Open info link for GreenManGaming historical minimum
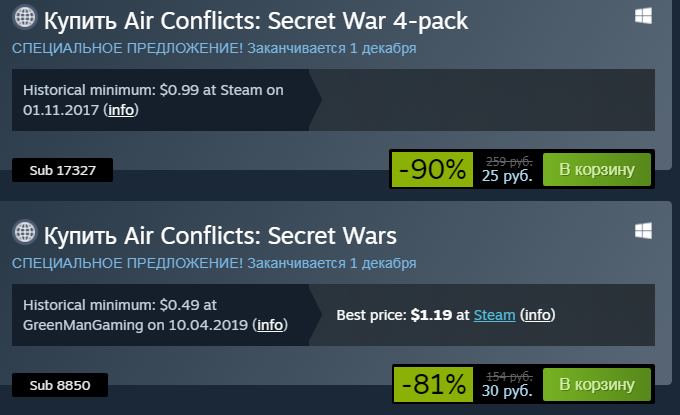Viewport: 680px width, 415px height. click(270, 325)
